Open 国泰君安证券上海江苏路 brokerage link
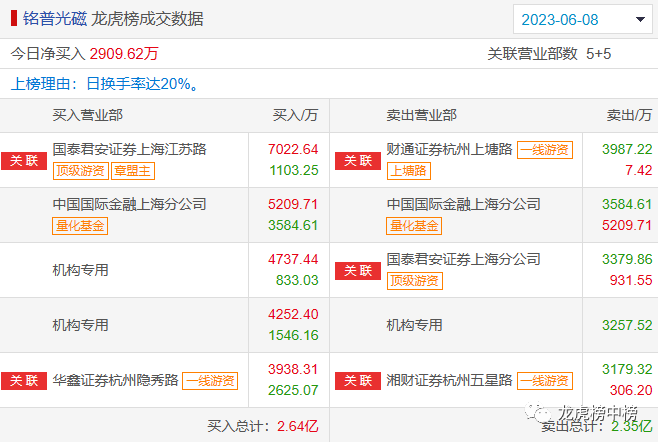The width and height of the screenshot is (658, 442). click(130, 149)
